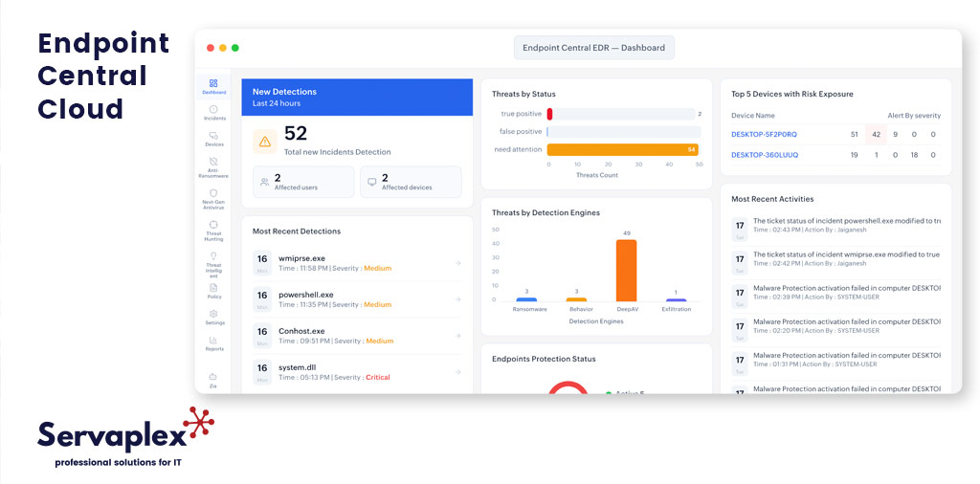Select the system.dll Critical detection
This screenshot has width=980, height=484.
tap(357, 371)
